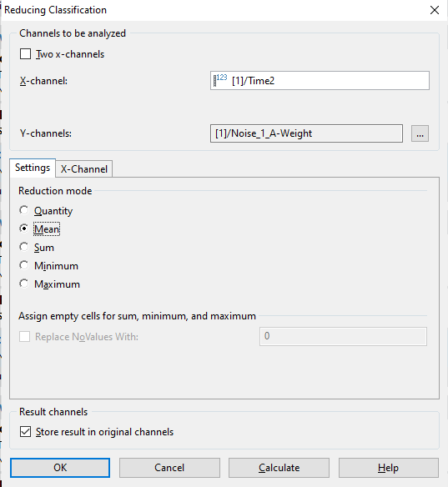Focus the Y-channels field with Noise_1_A-Weight
The image size is (448, 487).
306,133
